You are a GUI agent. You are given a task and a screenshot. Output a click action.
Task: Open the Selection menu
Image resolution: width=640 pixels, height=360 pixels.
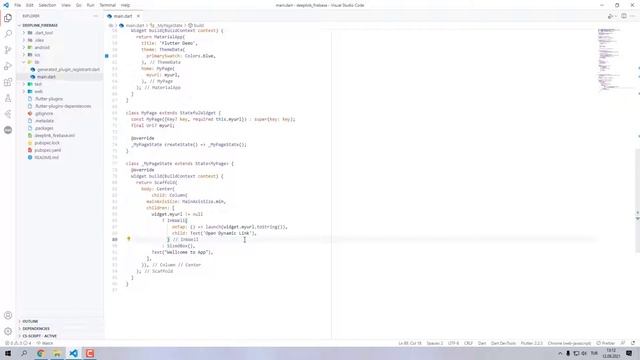point(47,5)
